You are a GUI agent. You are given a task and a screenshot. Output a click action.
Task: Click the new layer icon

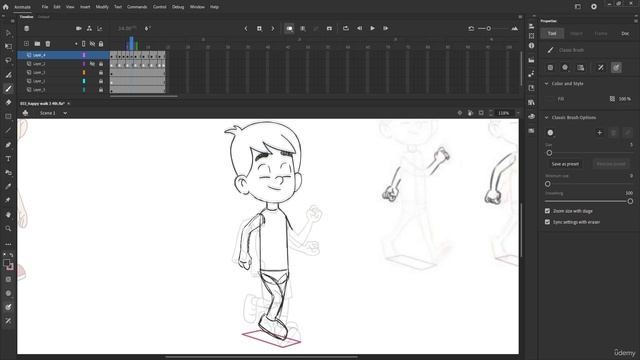[27, 44]
